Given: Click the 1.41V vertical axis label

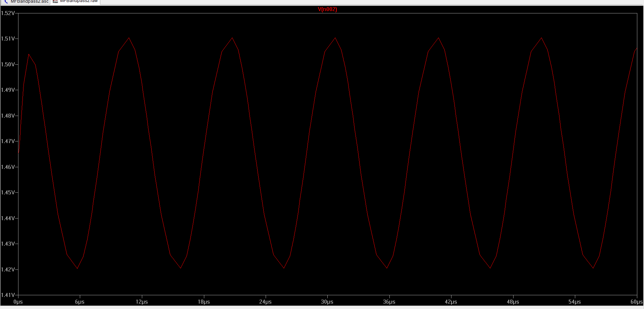Looking at the screenshot, I should [x=8, y=295].
